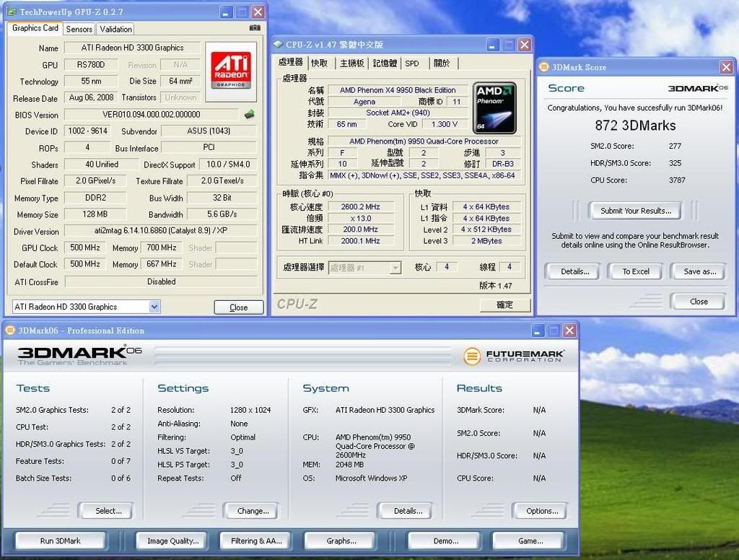Close the 3DMark Score window with X
This screenshot has height=560, width=739.
726,67
